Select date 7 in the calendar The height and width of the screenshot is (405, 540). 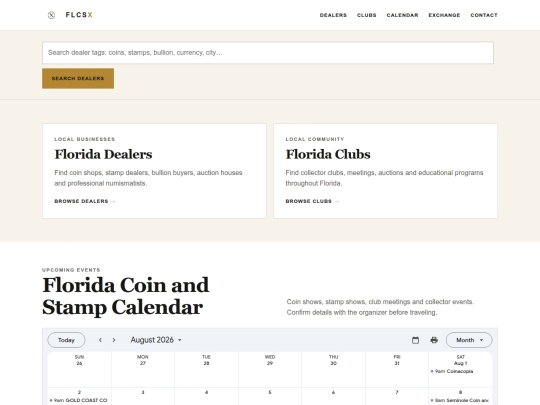click(397, 392)
